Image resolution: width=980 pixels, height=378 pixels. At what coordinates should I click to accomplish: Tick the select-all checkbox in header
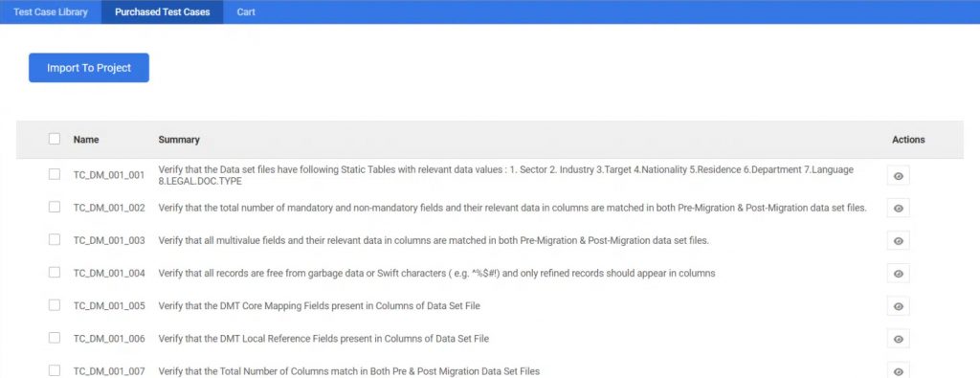(x=55, y=139)
